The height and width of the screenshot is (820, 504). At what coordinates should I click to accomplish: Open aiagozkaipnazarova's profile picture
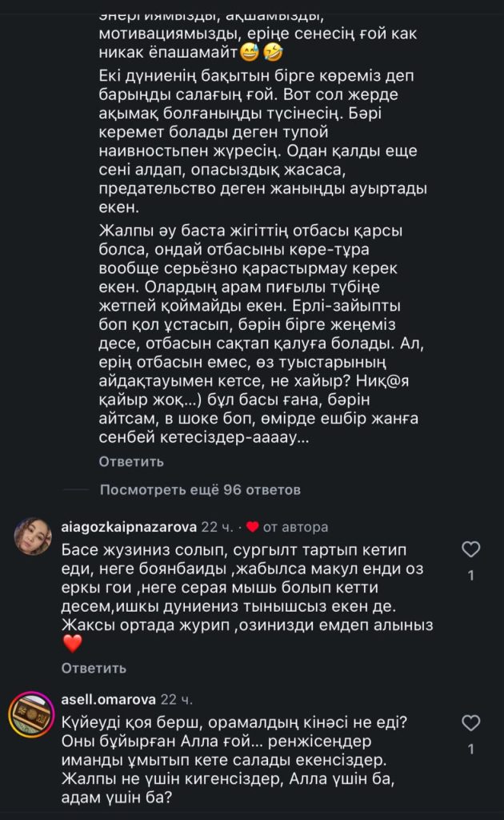[x=33, y=536]
